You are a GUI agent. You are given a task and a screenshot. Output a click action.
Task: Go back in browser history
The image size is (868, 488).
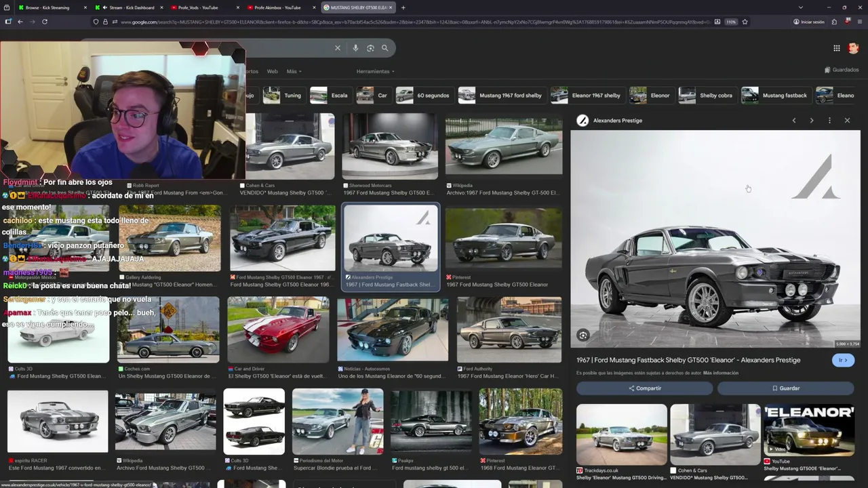(20, 22)
